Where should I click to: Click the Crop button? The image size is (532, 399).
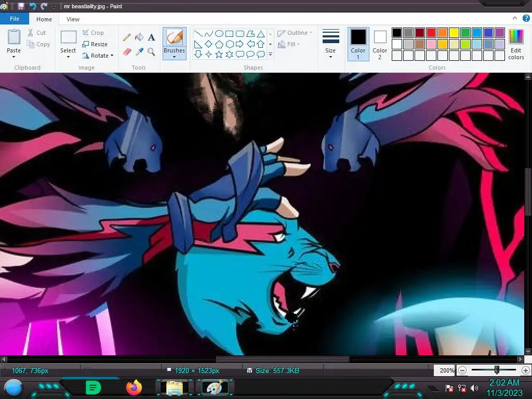(93, 33)
